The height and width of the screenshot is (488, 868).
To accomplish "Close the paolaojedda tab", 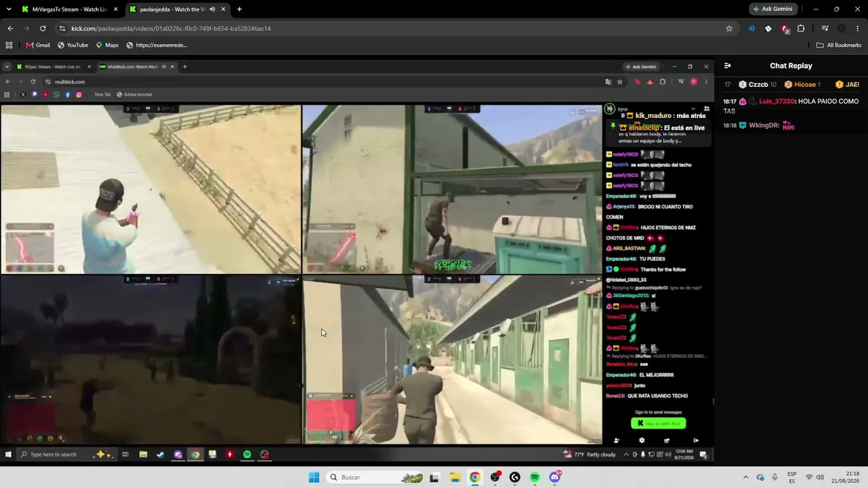I will (x=223, y=9).
